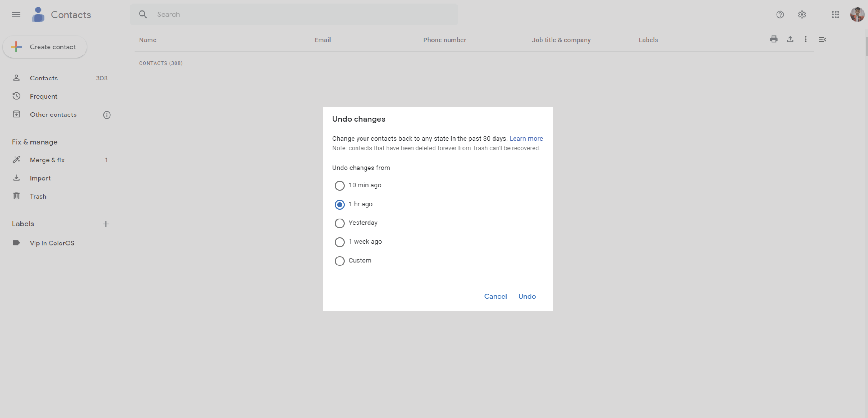Open the three-dot more actions menu

(805, 39)
